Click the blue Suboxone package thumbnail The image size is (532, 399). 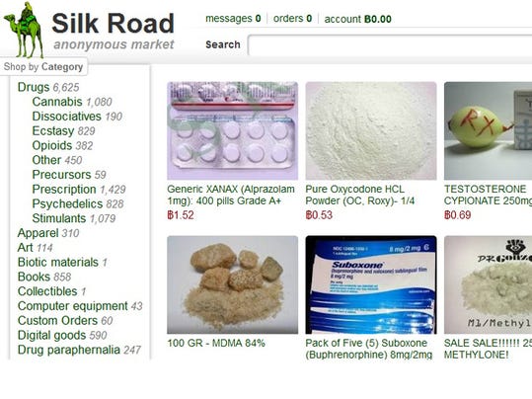tap(371, 284)
